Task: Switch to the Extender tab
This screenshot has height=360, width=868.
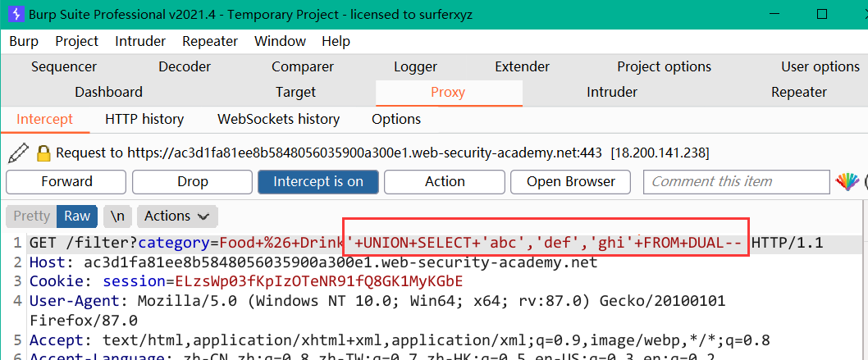Action: coord(522,67)
